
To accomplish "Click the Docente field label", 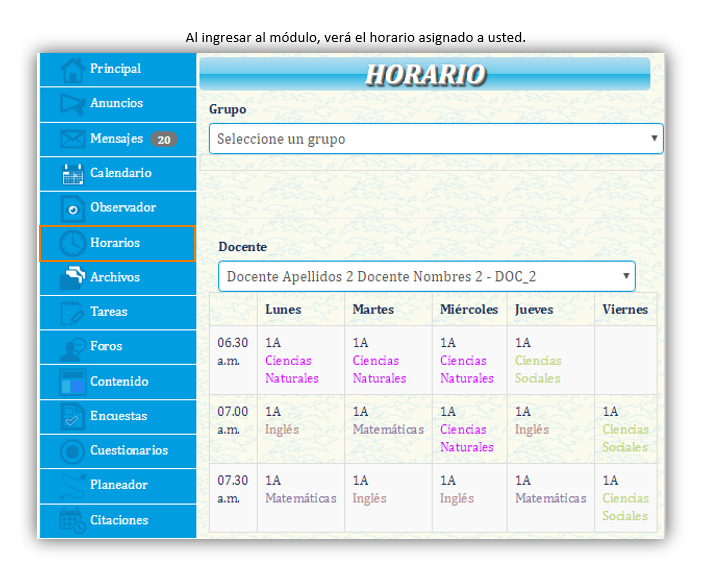I will click(243, 247).
